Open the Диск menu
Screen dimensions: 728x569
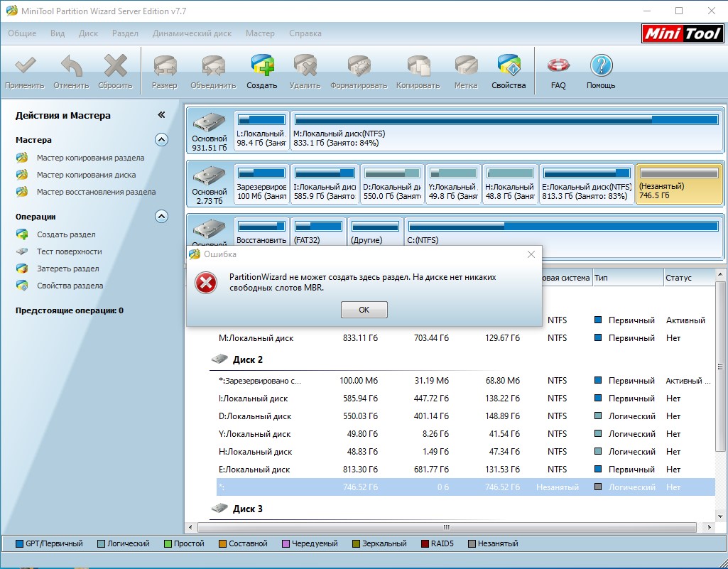[x=88, y=33]
